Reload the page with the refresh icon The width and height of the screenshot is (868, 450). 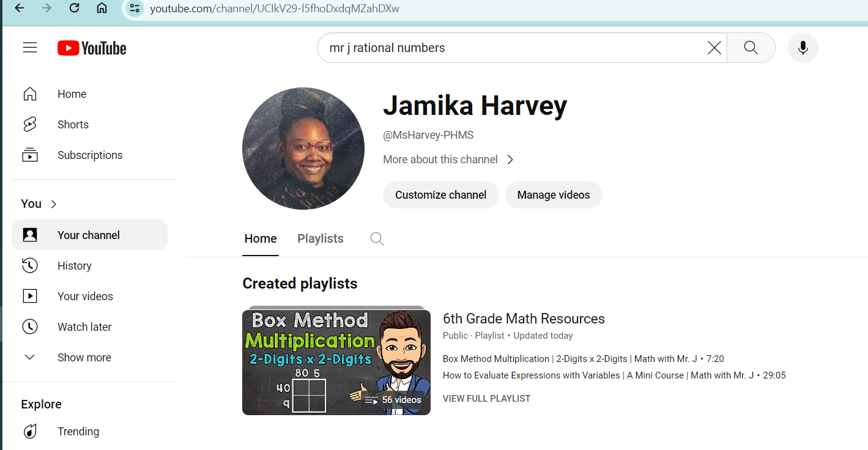click(75, 9)
